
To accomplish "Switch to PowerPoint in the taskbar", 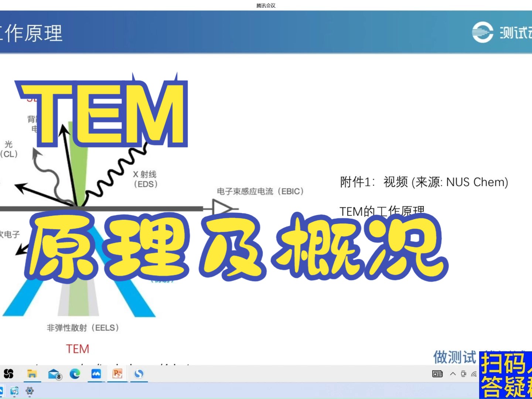I will (x=117, y=374).
